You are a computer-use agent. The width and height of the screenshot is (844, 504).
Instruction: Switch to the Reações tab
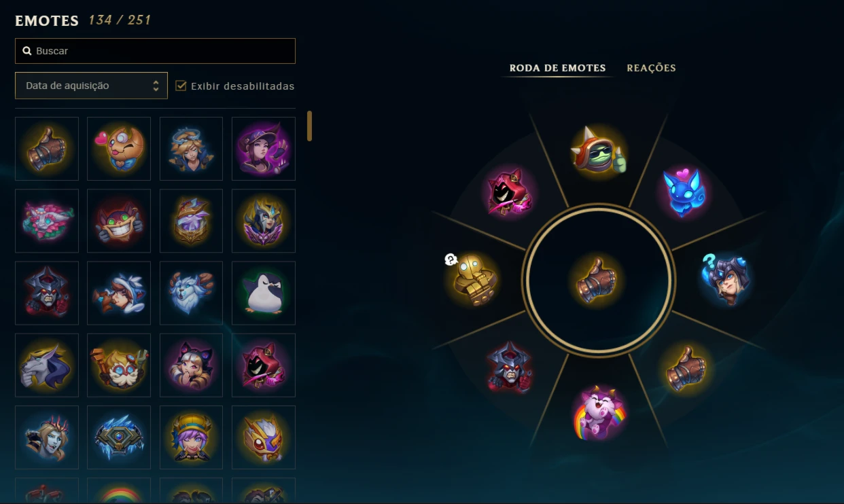(651, 68)
